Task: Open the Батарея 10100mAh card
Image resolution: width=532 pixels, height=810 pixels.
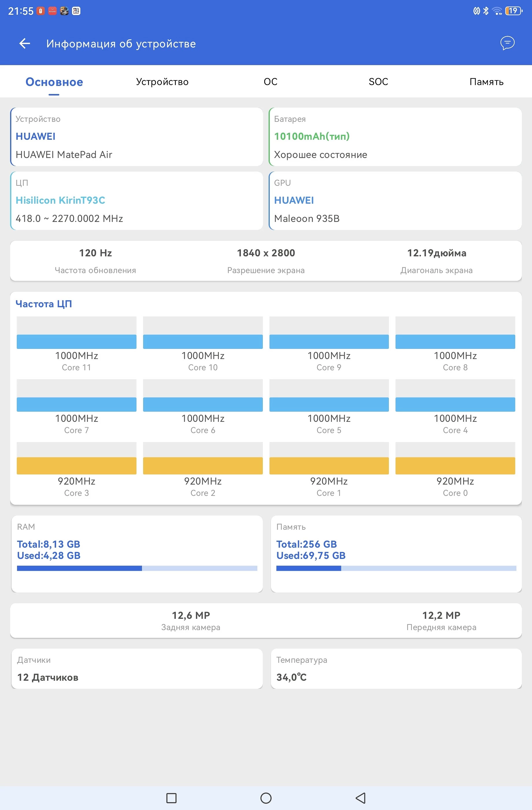Action: [395, 137]
